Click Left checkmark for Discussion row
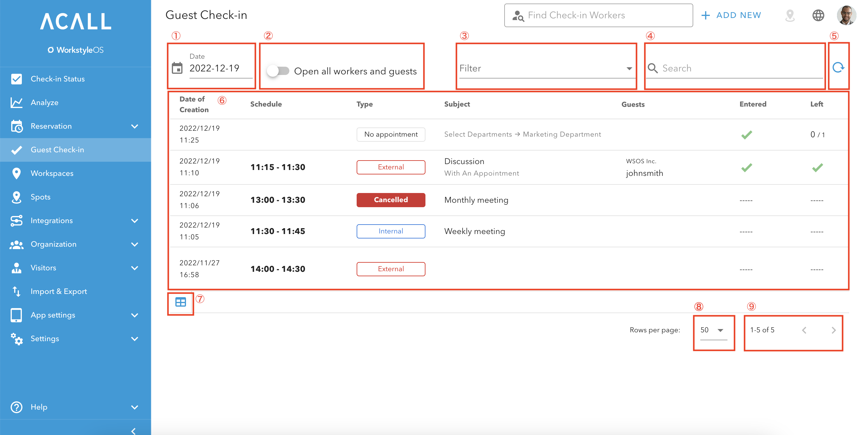 point(817,167)
